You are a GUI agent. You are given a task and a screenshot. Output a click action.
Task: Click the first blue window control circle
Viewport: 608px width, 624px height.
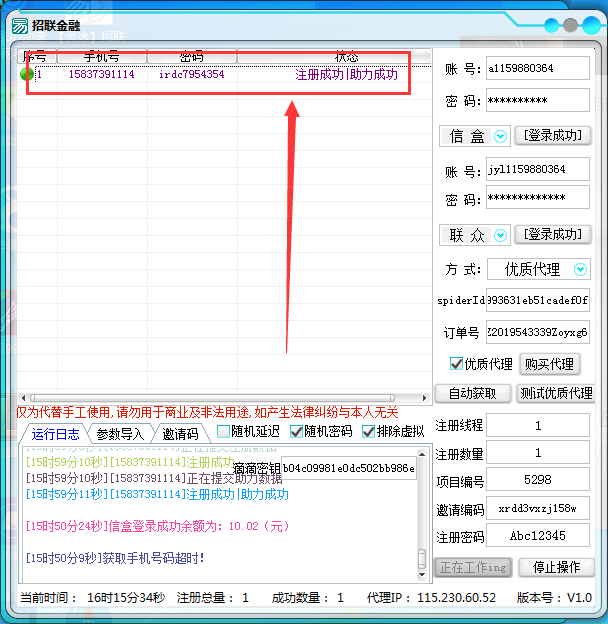pyautogui.click(x=551, y=25)
